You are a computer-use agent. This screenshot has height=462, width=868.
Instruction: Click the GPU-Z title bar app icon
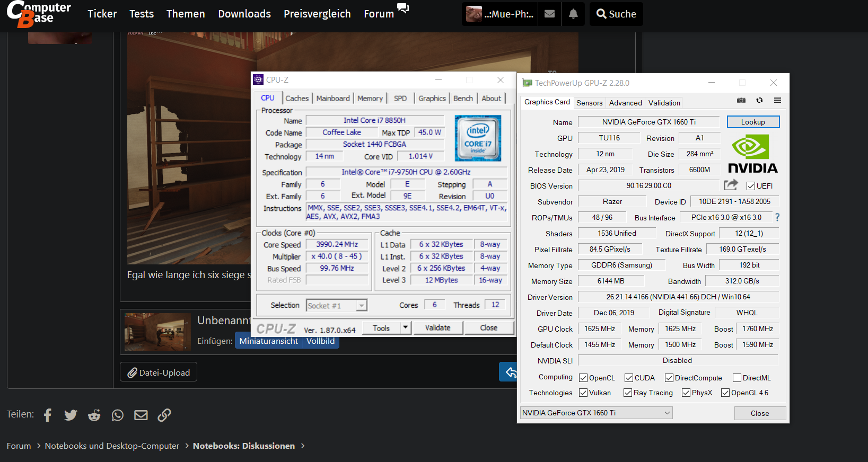coord(527,83)
